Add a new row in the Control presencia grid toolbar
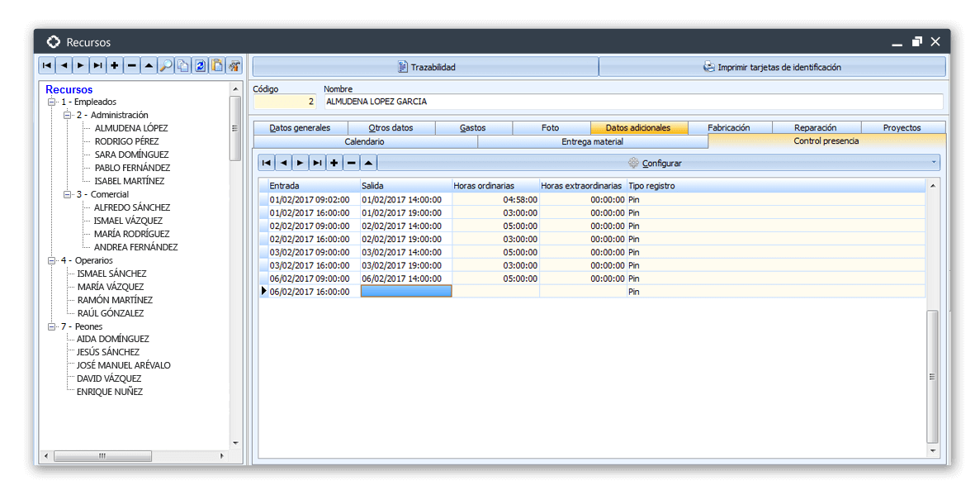980x495 pixels. coord(334,163)
